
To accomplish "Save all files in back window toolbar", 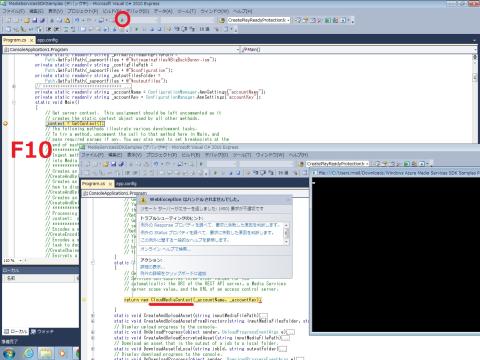I will (x=42, y=20).
